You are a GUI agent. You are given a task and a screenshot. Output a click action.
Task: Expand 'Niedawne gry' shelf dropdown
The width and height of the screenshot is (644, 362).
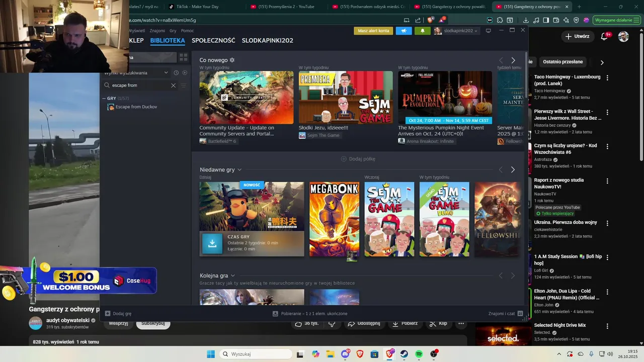point(239,170)
